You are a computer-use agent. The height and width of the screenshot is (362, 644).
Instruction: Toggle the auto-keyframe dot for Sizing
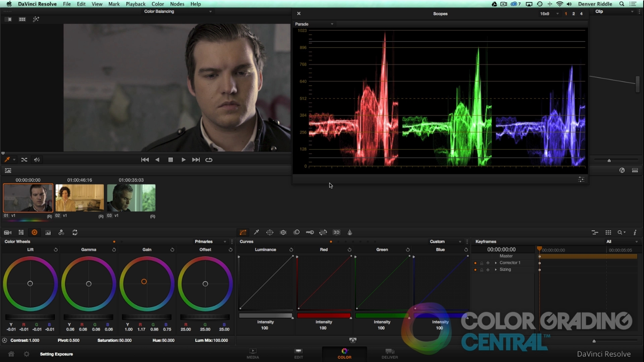pos(475,270)
